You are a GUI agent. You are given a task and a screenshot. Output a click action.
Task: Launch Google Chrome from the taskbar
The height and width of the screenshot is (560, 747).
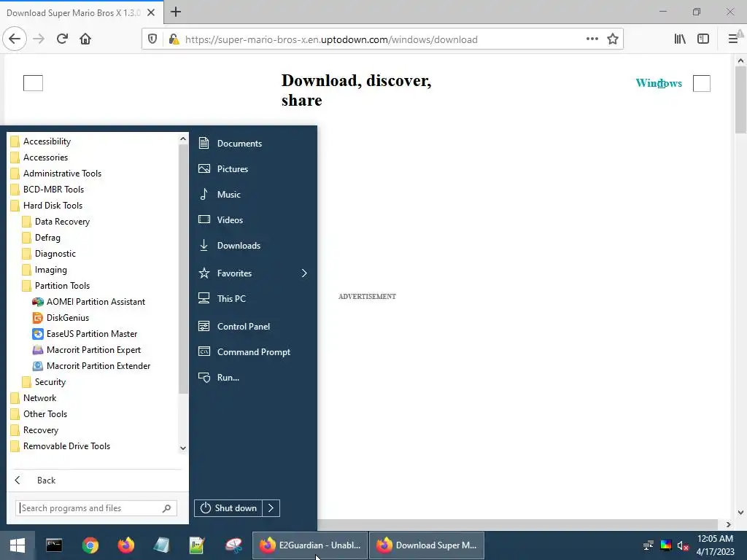point(90,545)
